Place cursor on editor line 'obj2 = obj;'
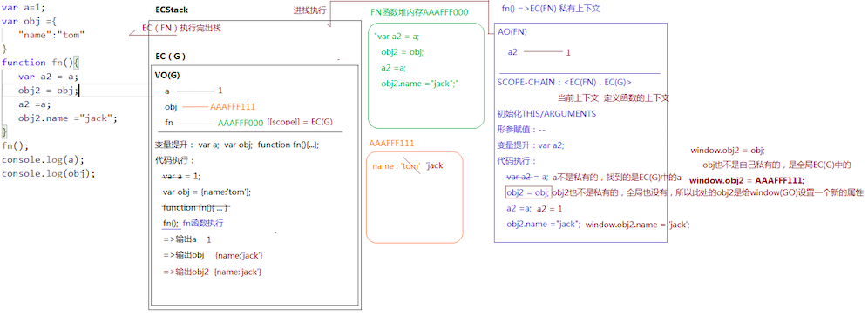Viewport: 868px width, 316px height. coord(49,91)
